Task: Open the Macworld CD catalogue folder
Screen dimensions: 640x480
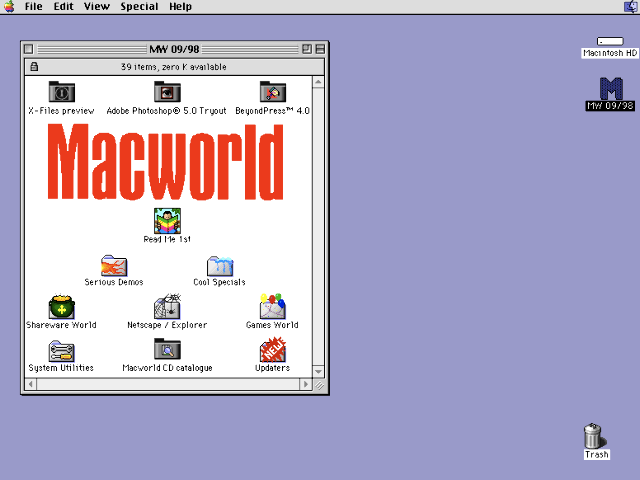Action: pos(167,350)
